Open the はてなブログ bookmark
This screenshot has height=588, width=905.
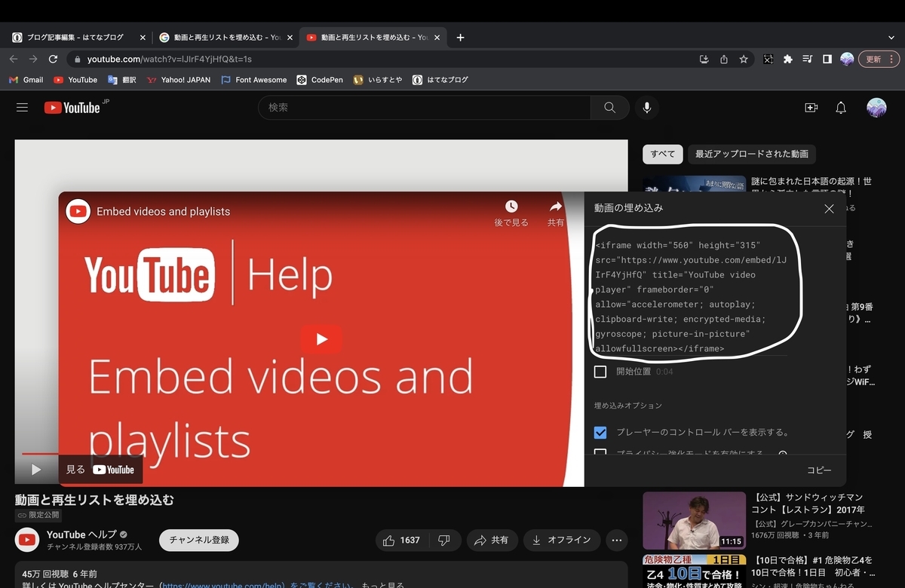440,80
